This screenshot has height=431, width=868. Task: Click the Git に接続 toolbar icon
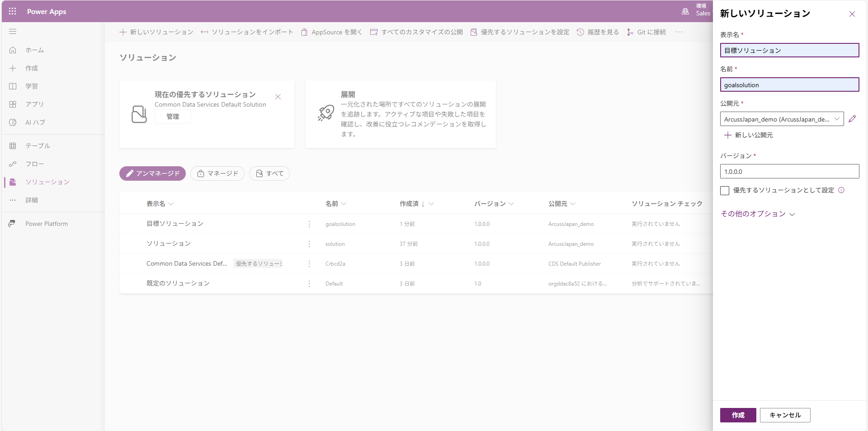[x=630, y=32]
